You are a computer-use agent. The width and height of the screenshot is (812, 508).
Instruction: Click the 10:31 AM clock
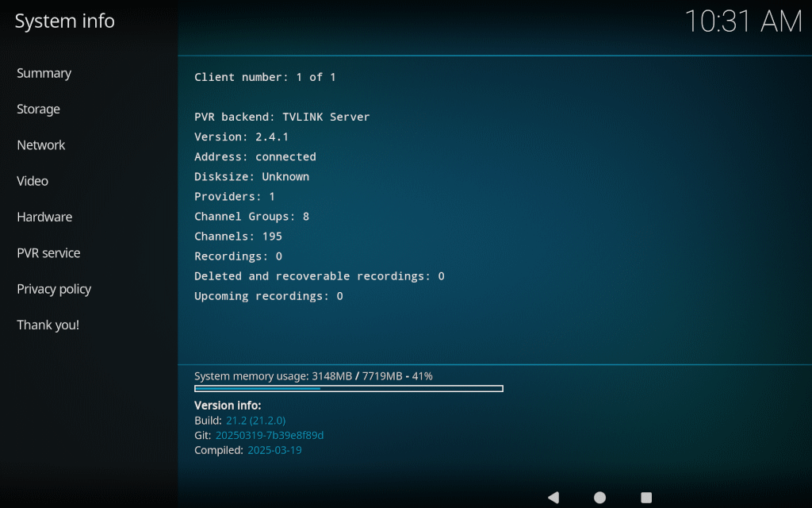pyautogui.click(x=743, y=21)
